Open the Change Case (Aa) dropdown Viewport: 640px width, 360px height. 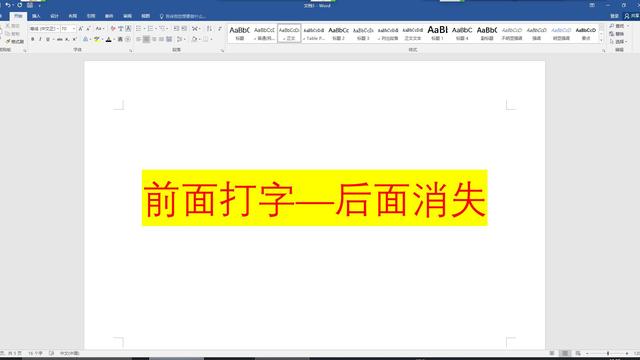click(x=99, y=29)
